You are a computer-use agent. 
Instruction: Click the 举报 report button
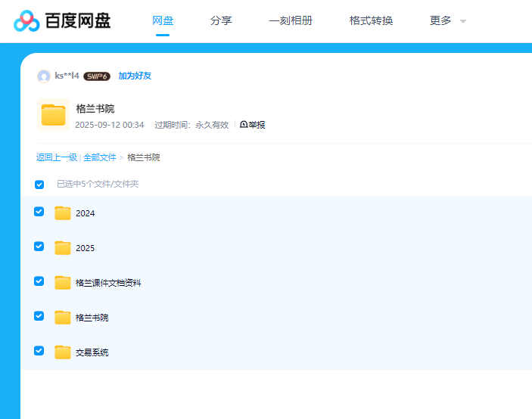coord(253,125)
